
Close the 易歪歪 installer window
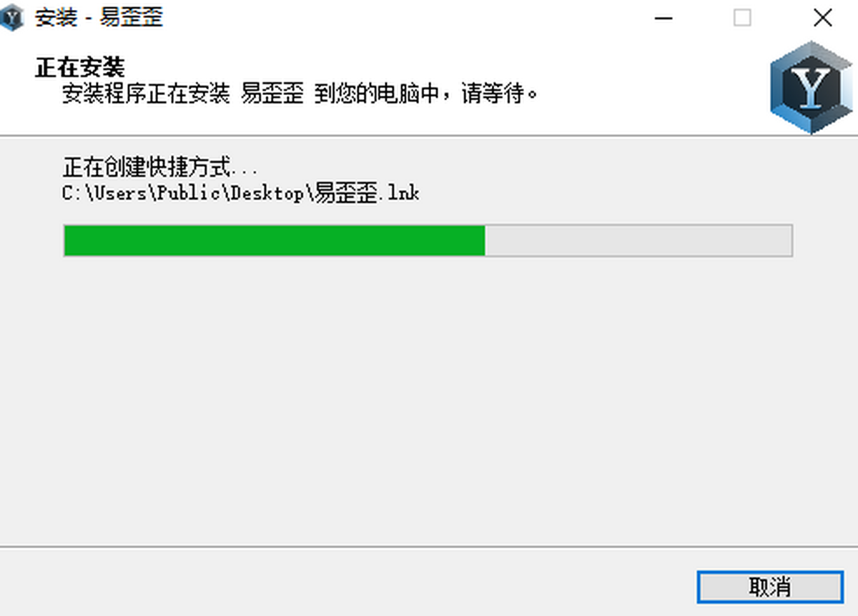[823, 18]
